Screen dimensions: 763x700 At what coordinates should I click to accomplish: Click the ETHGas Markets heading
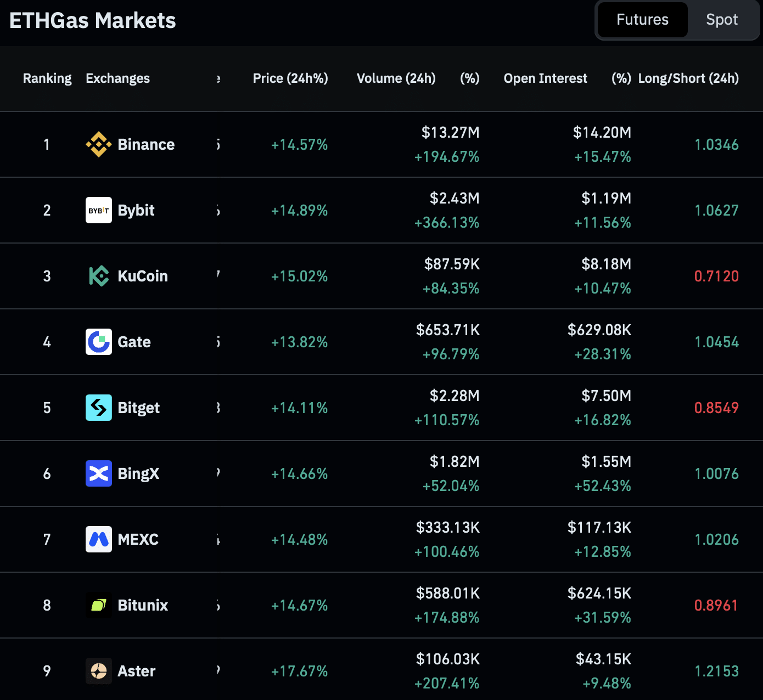93,20
